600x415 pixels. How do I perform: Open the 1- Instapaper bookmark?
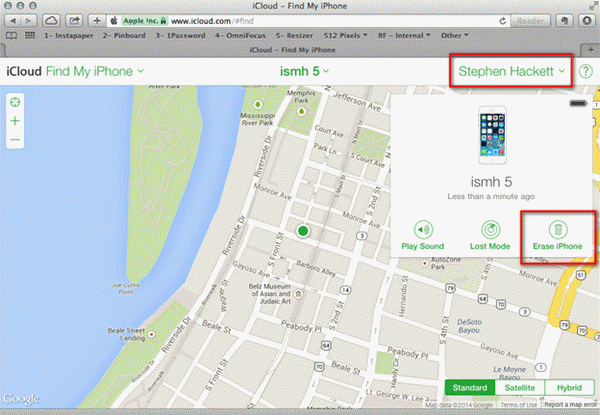click(x=69, y=36)
